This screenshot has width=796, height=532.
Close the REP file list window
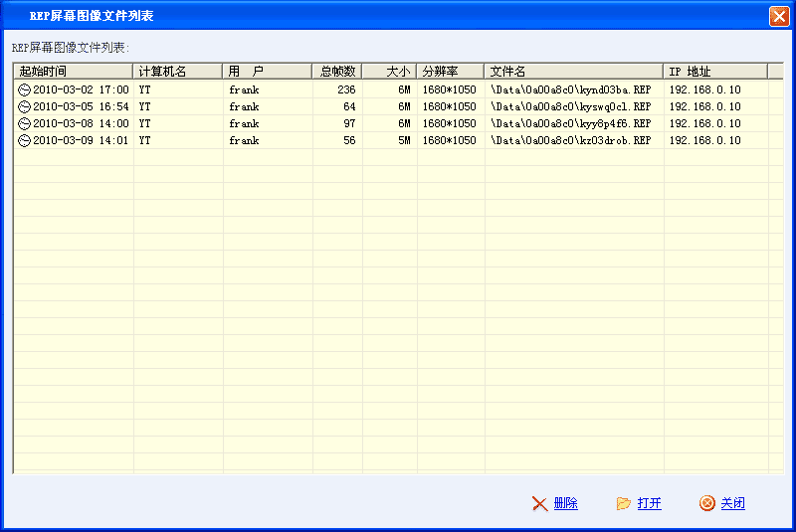pyautogui.click(x=779, y=16)
